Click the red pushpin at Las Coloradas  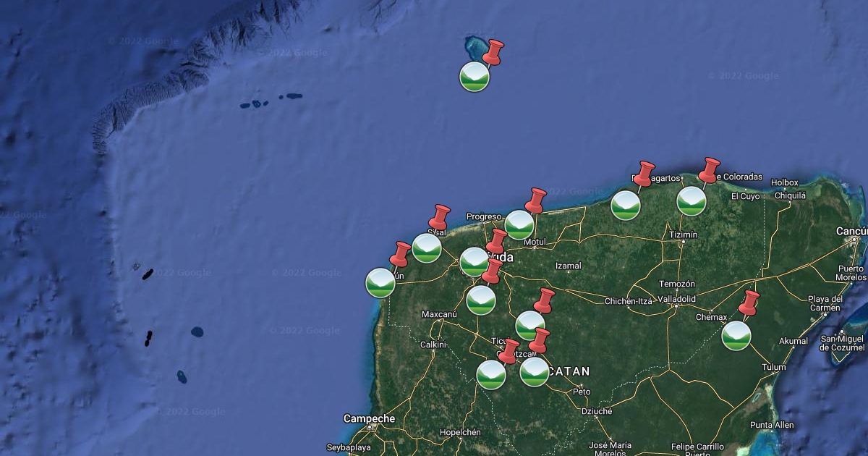710,170
